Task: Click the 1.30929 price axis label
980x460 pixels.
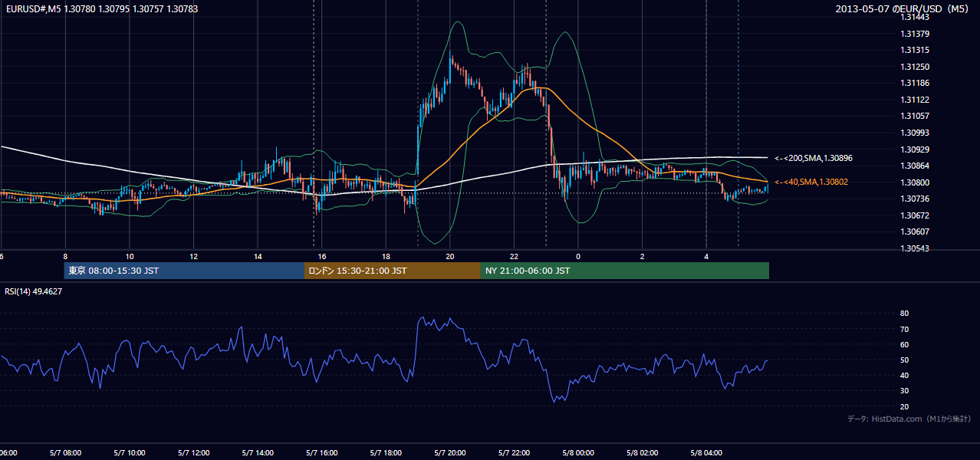Action: [915, 149]
